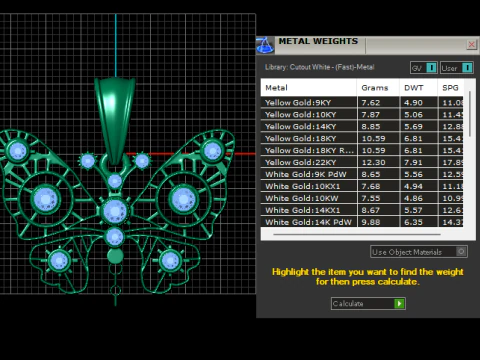Toggle the GV library switch
The width and height of the screenshot is (480, 360).
424,68
